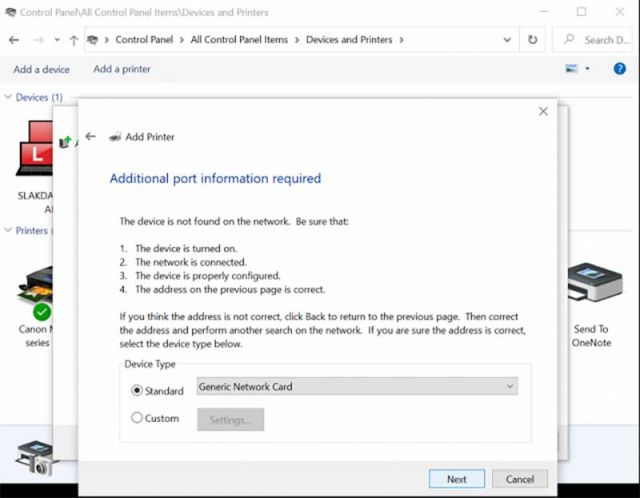Click the All Control Panel Items breadcrumb
Image resolution: width=640 pixels, height=498 pixels.
coord(239,40)
